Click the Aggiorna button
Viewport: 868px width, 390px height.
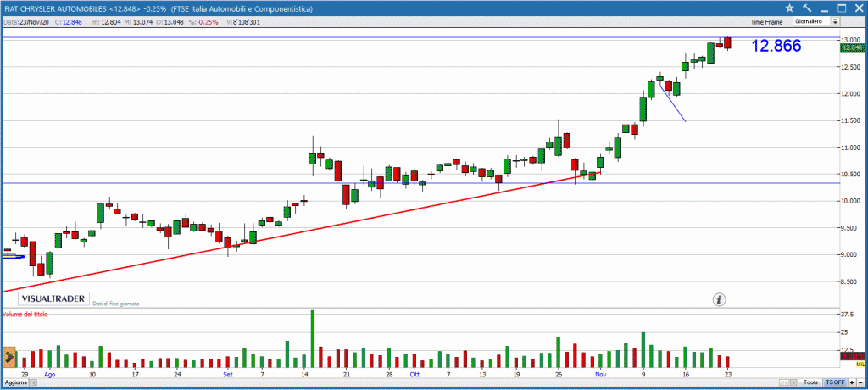click(x=15, y=383)
